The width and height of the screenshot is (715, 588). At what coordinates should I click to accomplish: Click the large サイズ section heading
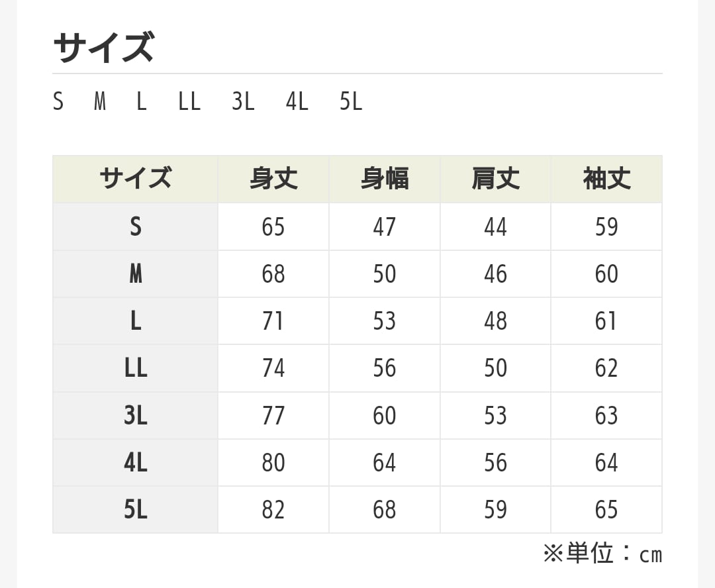[x=103, y=48]
